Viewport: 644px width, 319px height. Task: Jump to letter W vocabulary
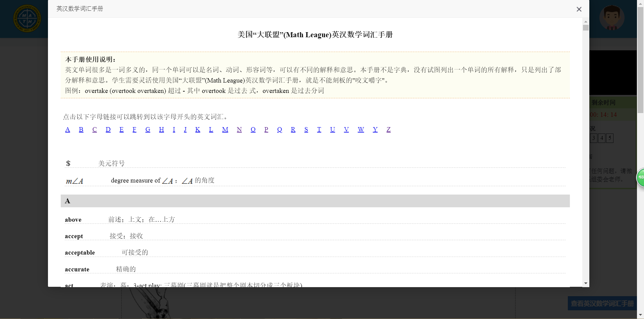361,129
